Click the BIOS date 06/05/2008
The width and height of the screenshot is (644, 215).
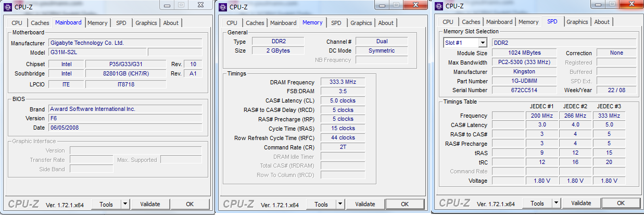(125, 128)
